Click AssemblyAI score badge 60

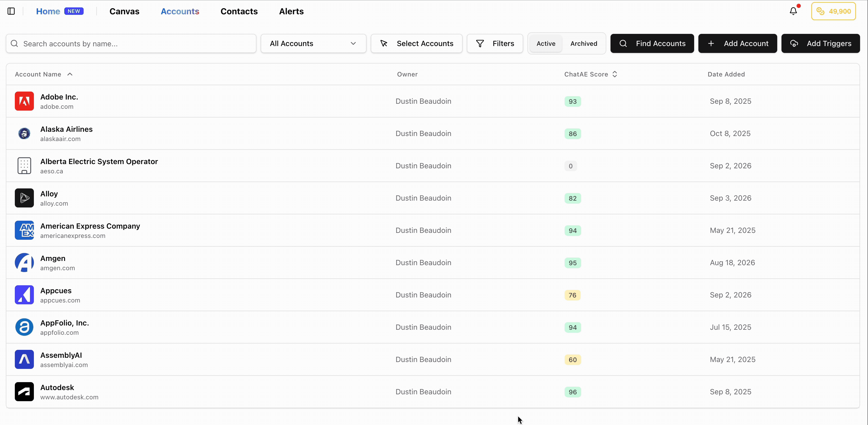coord(572,360)
